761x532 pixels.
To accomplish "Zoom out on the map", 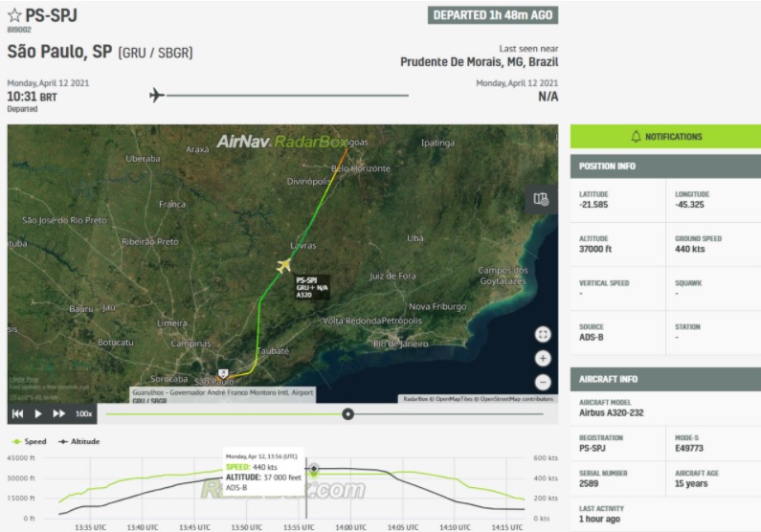I will 543,381.
